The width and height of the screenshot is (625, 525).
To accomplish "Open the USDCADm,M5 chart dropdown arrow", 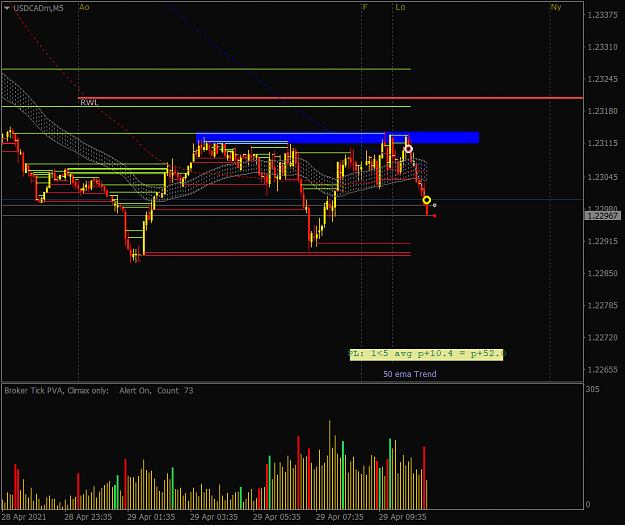I will click(x=7, y=8).
